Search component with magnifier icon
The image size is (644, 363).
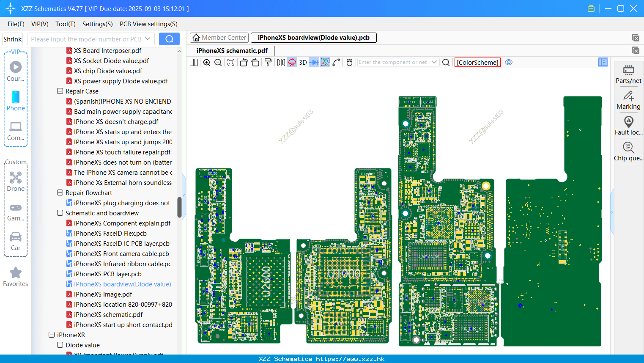(x=446, y=62)
